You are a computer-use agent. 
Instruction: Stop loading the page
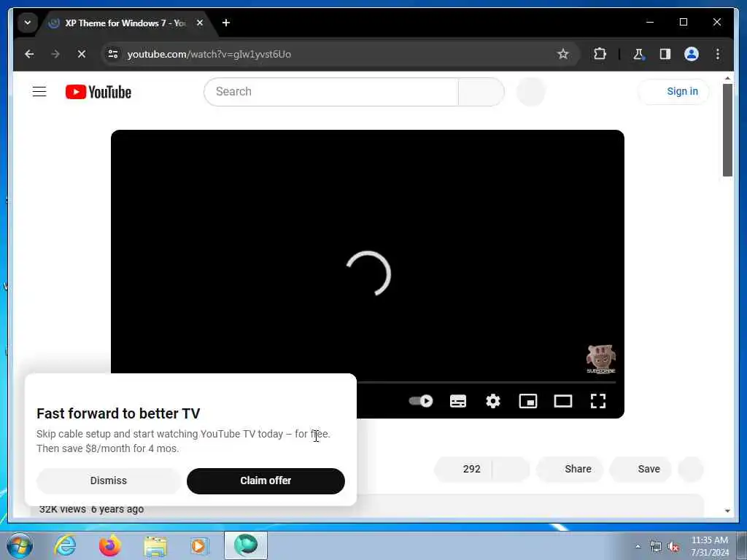point(82,54)
